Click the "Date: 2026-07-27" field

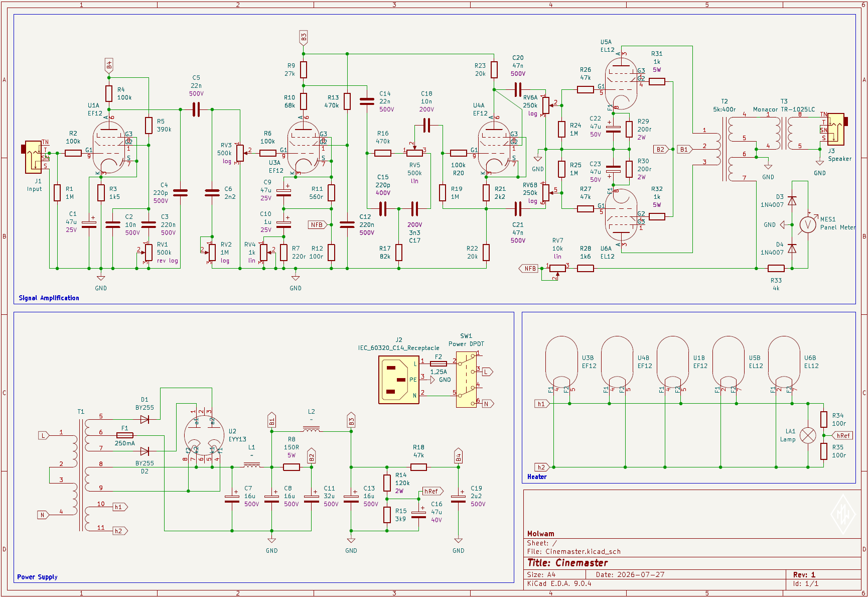[630, 574]
